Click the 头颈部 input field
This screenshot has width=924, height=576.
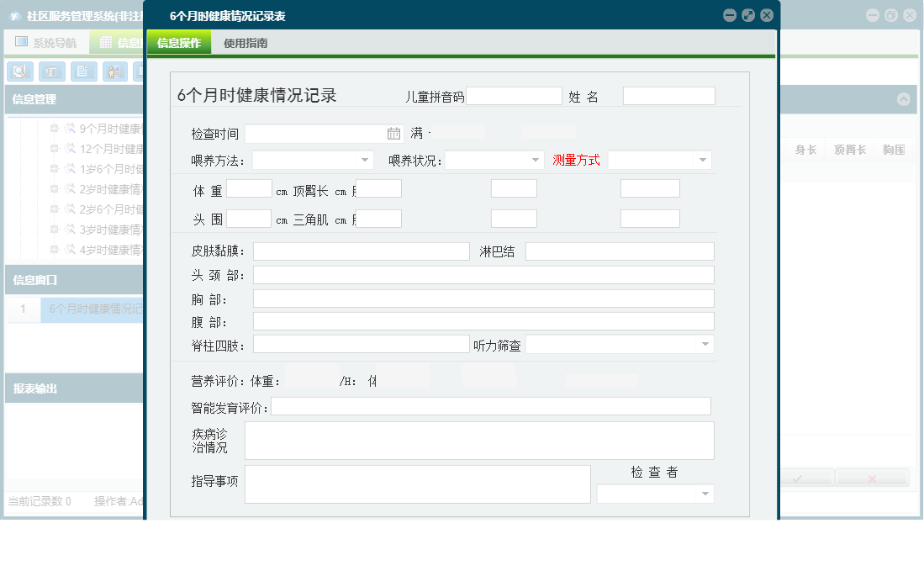coord(483,275)
